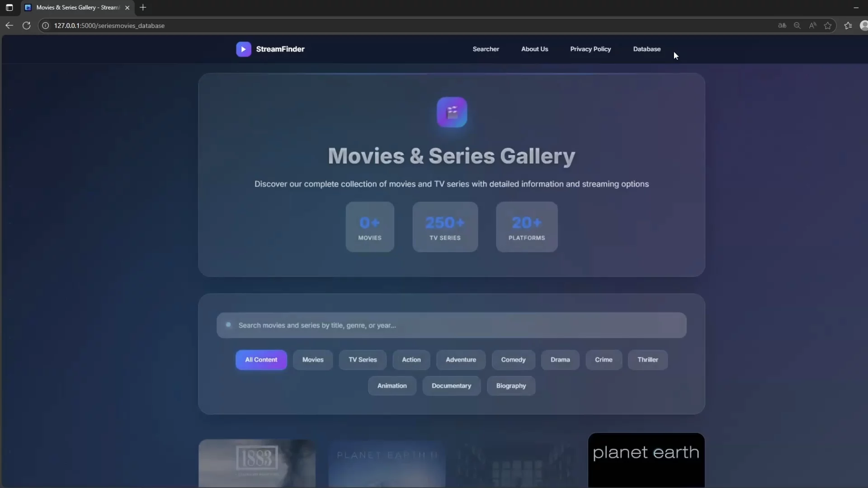Open the vertical tabs panel
Screen dimensions: 868x488
point(9,7)
